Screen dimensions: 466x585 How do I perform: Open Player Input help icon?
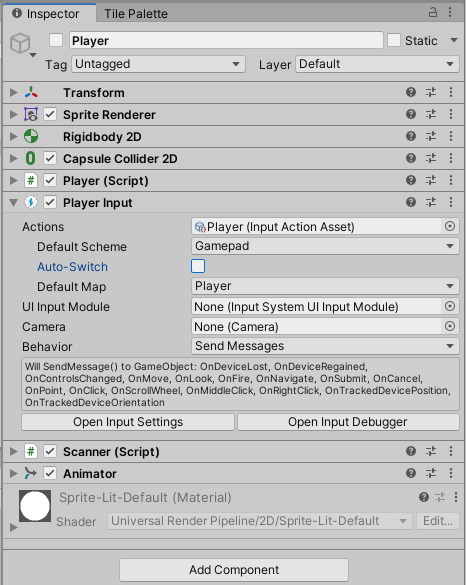pos(411,202)
